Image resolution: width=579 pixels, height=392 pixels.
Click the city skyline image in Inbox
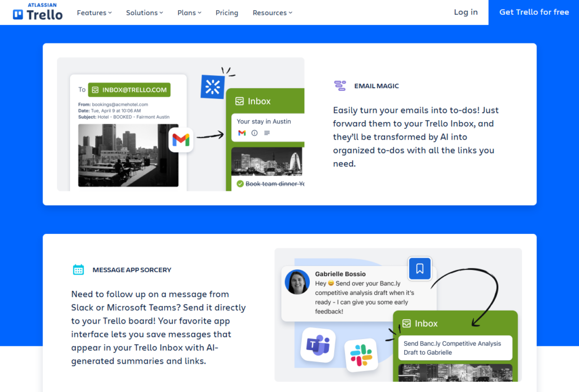(267, 162)
